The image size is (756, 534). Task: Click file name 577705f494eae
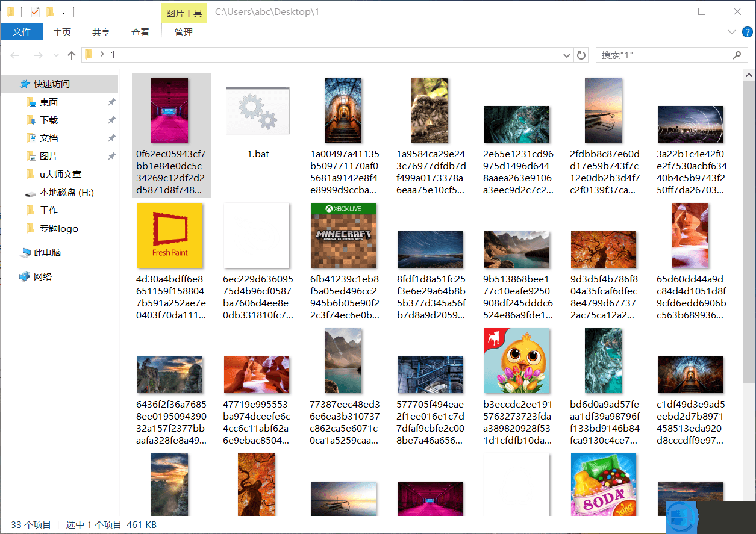(430, 423)
